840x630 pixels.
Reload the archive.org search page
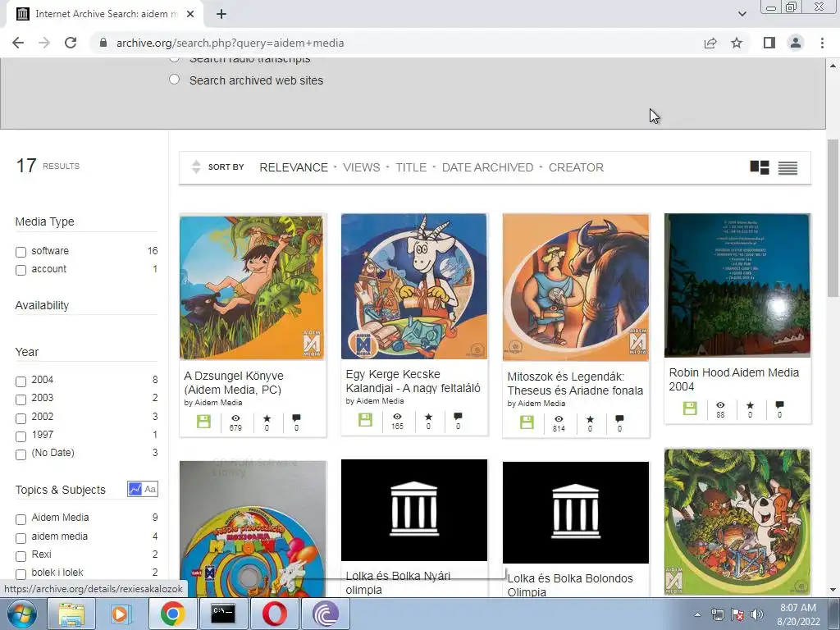71,43
